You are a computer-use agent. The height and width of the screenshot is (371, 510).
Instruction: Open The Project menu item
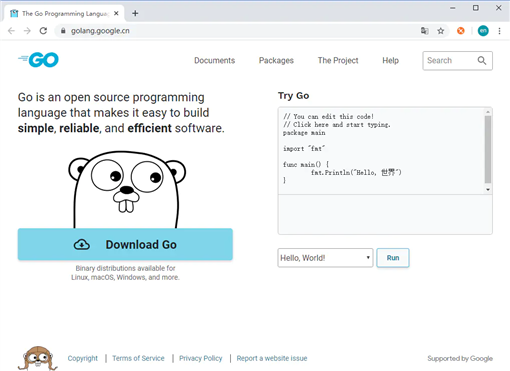pyautogui.click(x=338, y=60)
